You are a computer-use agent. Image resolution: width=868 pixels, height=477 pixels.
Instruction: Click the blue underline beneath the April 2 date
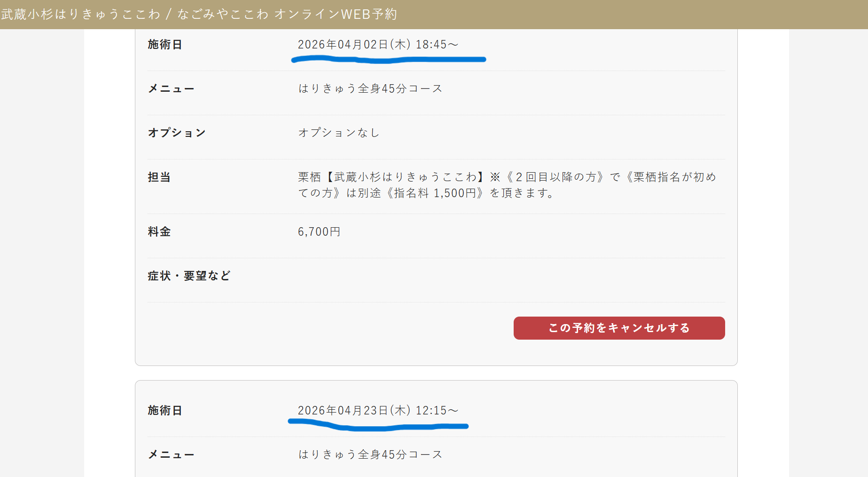click(389, 59)
